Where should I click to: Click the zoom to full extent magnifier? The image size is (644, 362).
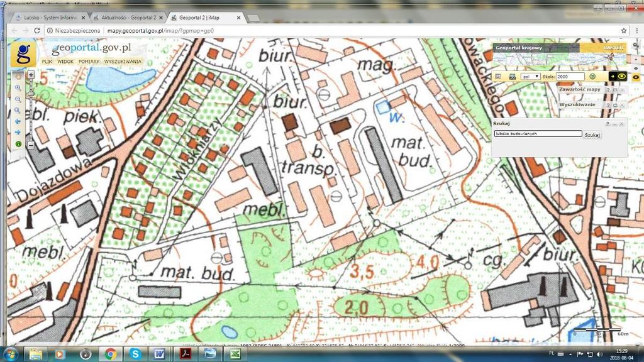[x=18, y=111]
